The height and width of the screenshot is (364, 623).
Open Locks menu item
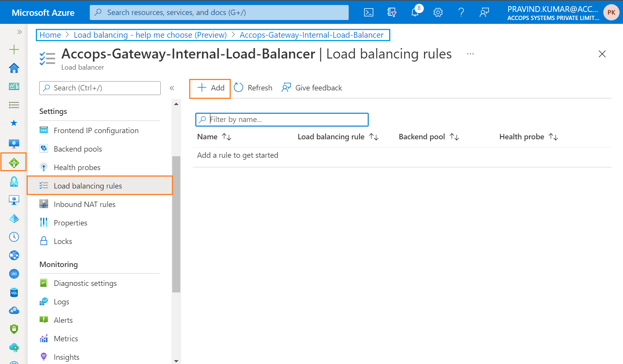coord(99,241)
